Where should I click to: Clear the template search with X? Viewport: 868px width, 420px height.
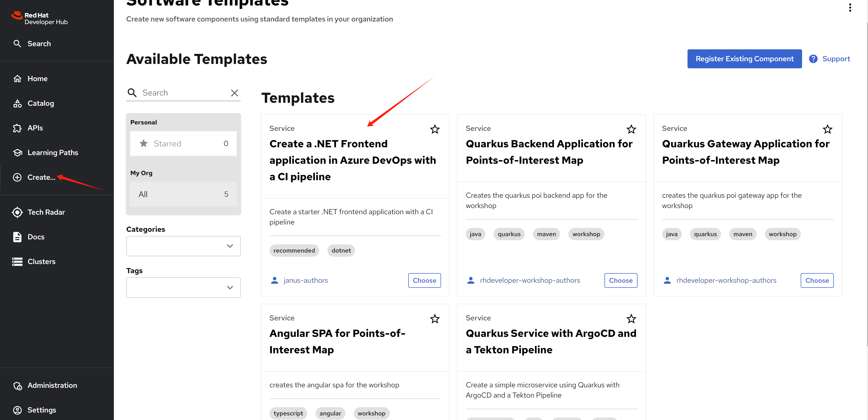pyautogui.click(x=235, y=93)
